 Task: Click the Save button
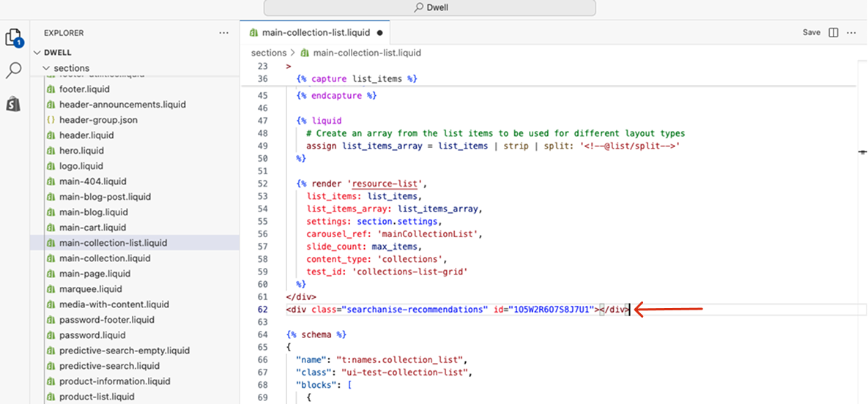pyautogui.click(x=811, y=33)
